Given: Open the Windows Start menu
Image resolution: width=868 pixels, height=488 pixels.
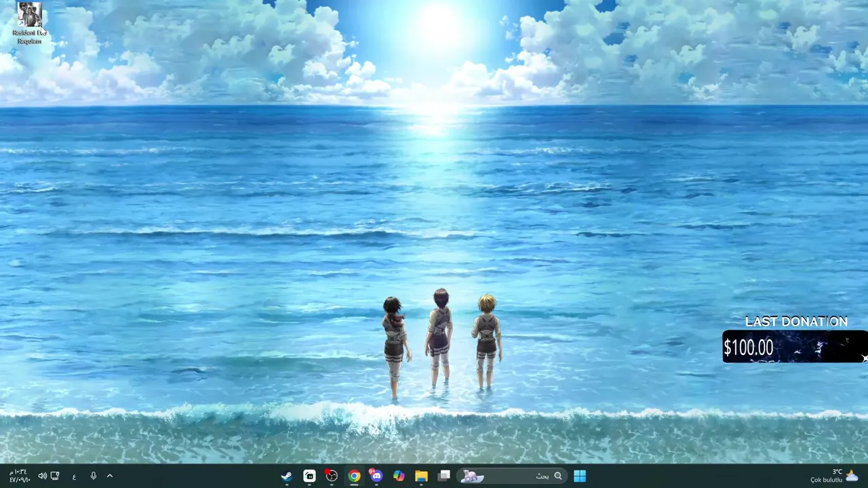Looking at the screenshot, I should tap(580, 476).
